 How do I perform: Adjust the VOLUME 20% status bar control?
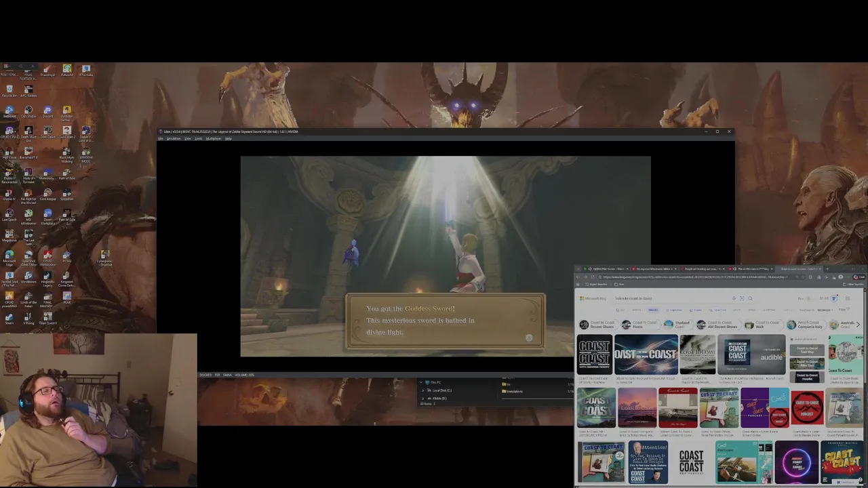[x=244, y=375]
